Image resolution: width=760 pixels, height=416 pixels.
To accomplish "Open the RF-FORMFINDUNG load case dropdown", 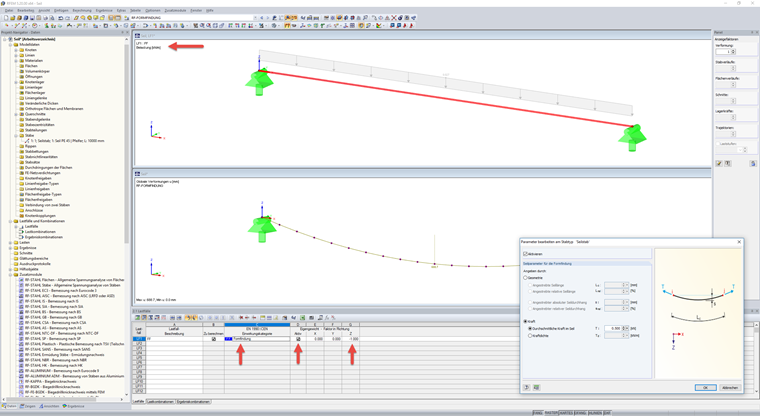I will [x=255, y=18].
